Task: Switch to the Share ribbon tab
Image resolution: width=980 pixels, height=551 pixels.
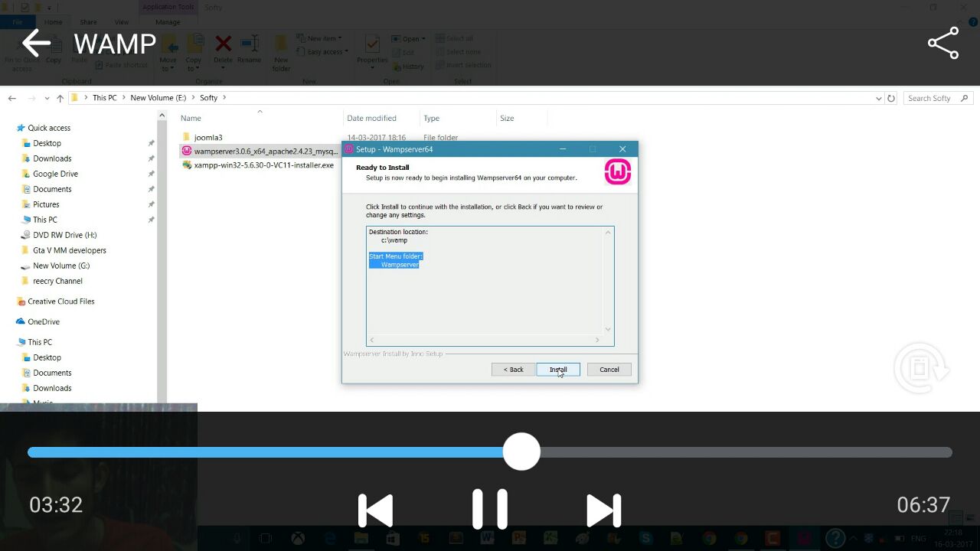Action: pos(88,22)
